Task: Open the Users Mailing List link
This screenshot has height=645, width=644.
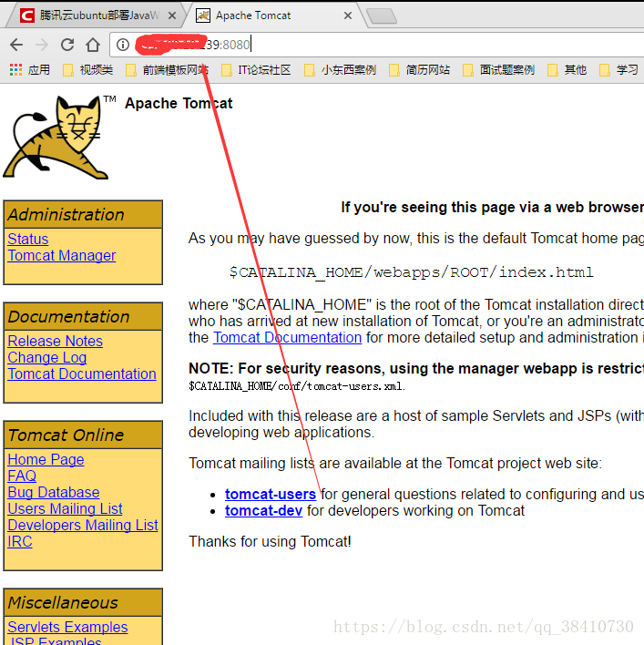Action: 65,509
